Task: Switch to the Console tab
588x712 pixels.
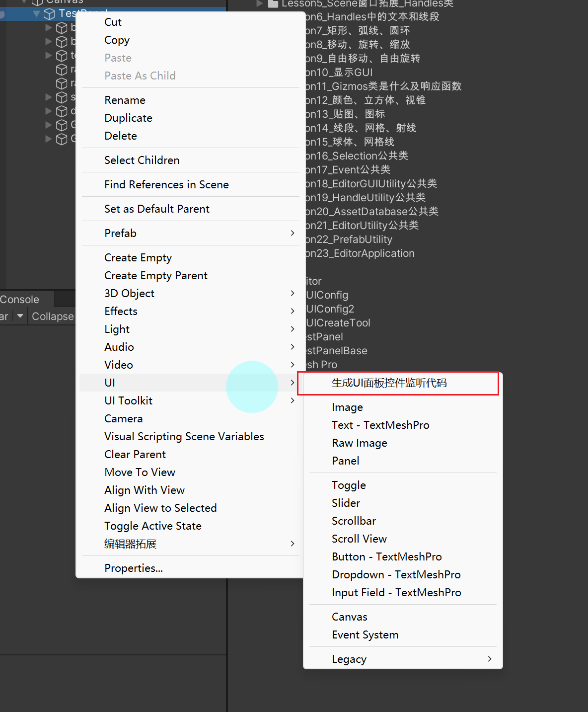Action: (20, 300)
